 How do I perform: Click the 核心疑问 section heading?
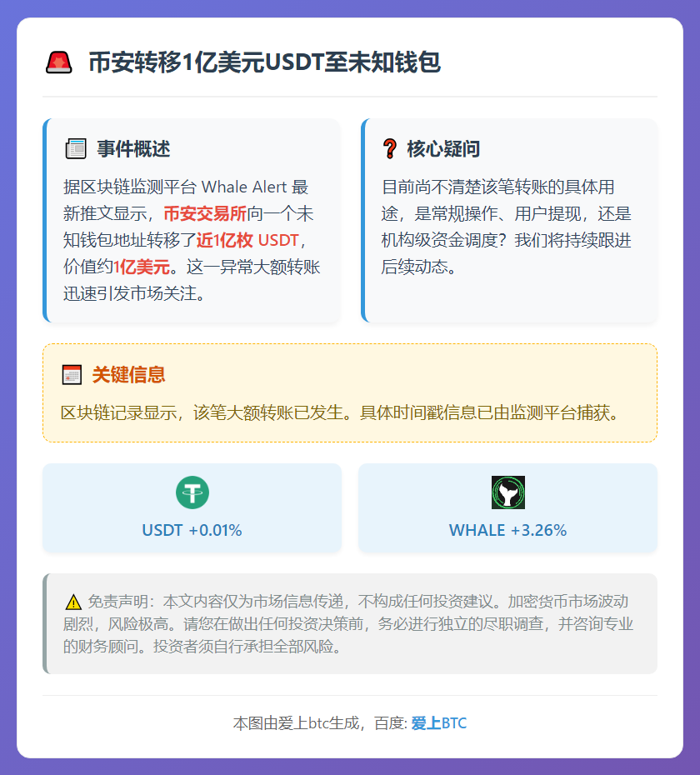(443, 149)
